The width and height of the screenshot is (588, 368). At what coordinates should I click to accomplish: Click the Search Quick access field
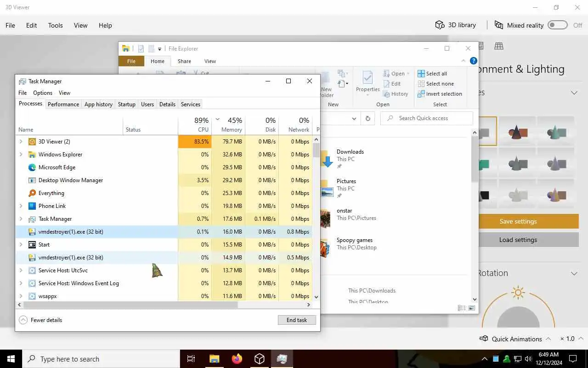(x=427, y=118)
